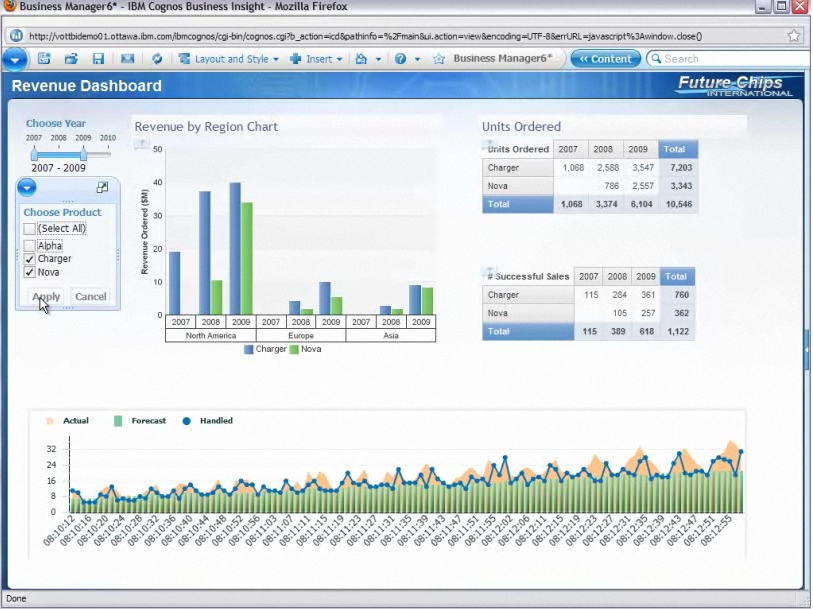This screenshot has height=609, width=813.
Task: Refresh the dashboard using the refresh icon
Action: 157,59
